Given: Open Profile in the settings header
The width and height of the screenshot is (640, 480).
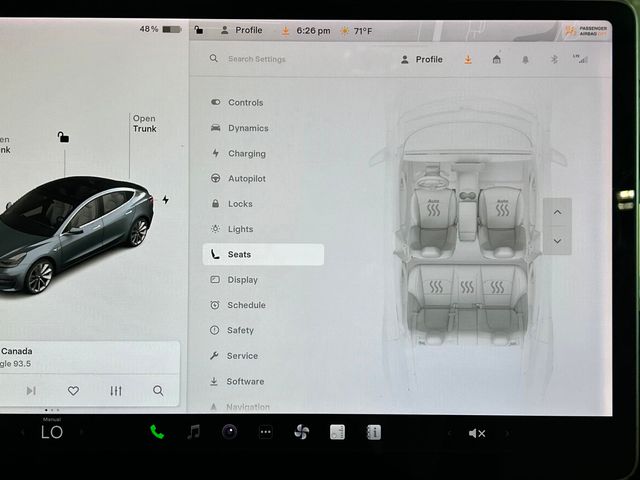Looking at the screenshot, I should click(422, 60).
